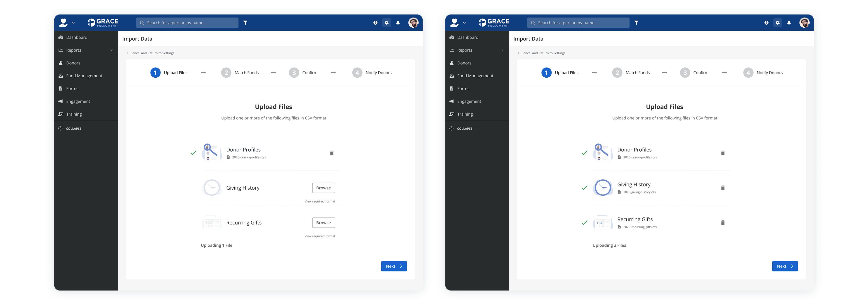Click Browse button for Recurring Gifts
The height and width of the screenshot is (305, 868).
coord(323,223)
